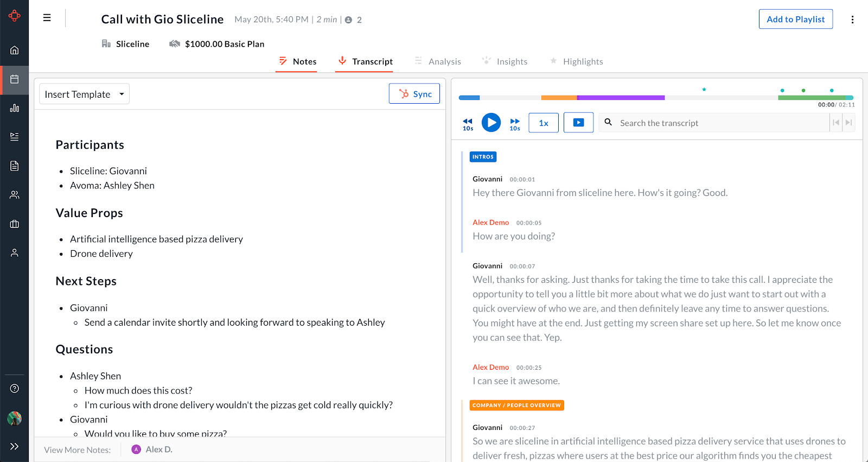This screenshot has height=462, width=868.
Task: Click 'How are you doing?' transcript line
Action: point(514,236)
